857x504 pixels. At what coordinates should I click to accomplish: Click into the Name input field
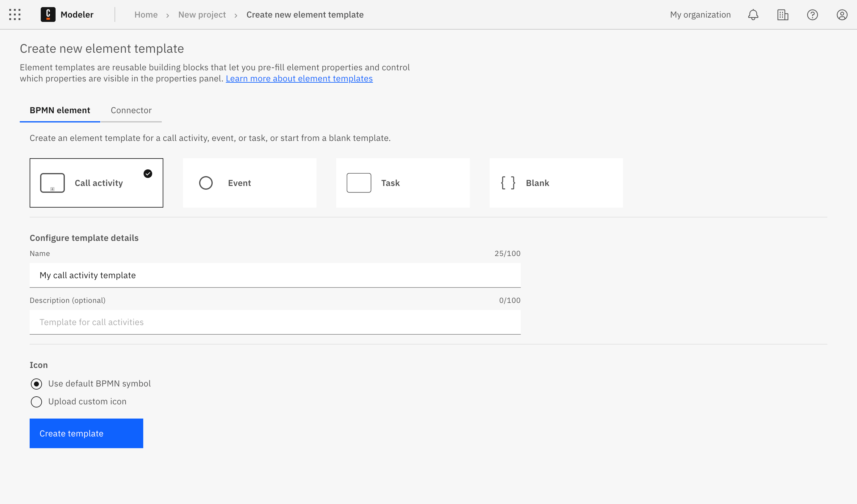tap(275, 275)
